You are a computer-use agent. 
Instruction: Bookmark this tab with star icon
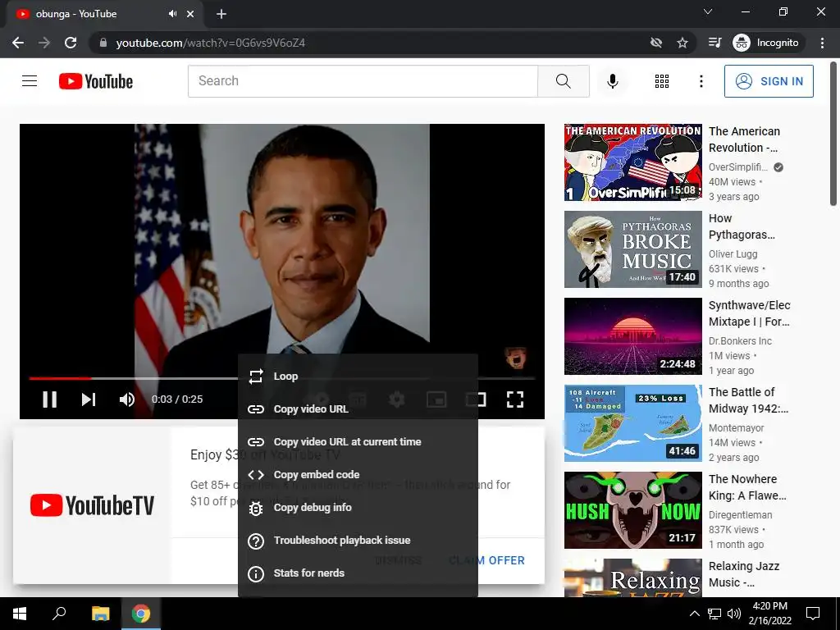pyautogui.click(x=682, y=43)
